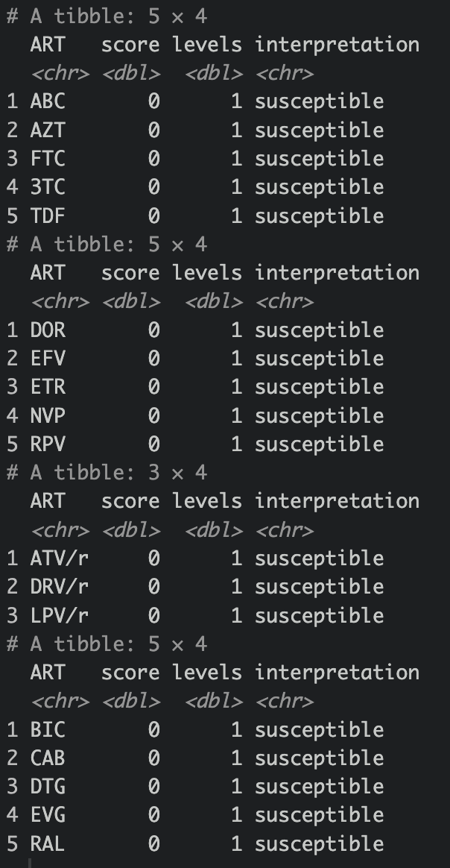Select the BIC drug name
Screen dimensions: 450x868
click(48, 730)
